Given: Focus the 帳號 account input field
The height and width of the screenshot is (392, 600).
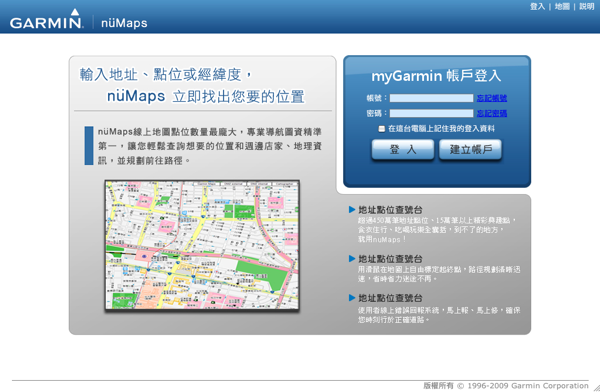Looking at the screenshot, I should (x=431, y=98).
